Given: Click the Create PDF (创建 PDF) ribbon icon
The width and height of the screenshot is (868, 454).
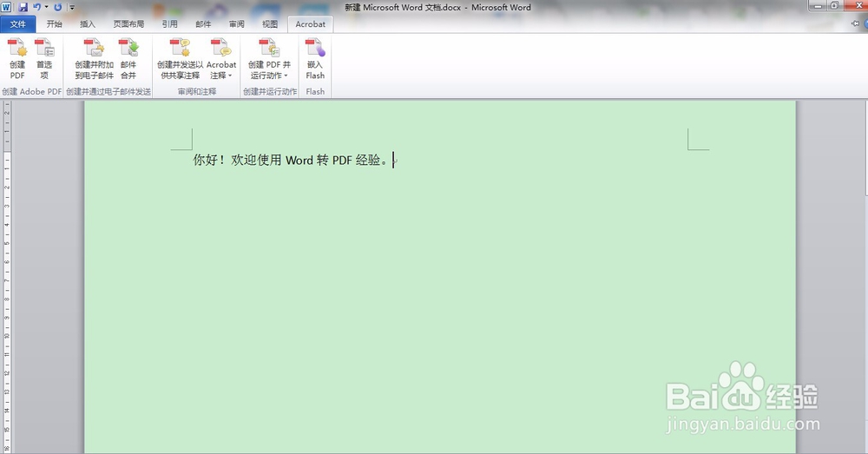Looking at the screenshot, I should click(x=17, y=59).
